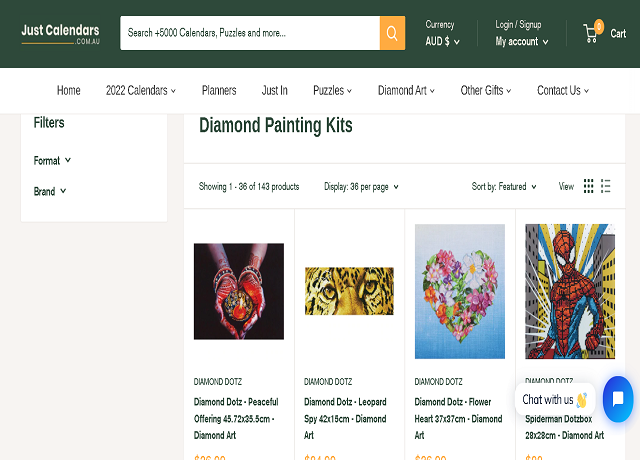Select the Planners menu item

click(x=219, y=90)
